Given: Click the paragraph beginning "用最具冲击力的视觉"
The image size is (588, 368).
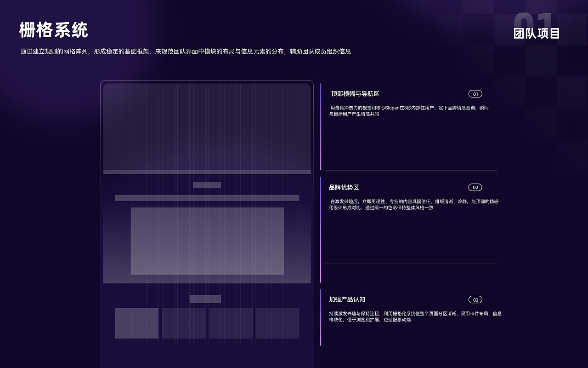Looking at the screenshot, I should [409, 111].
